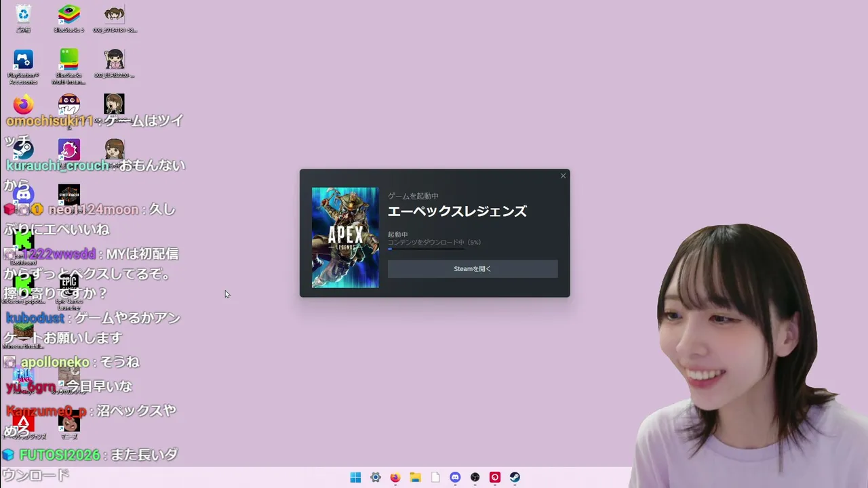Click the chat username kurauchi_crouch
Screen dimensions: 868x488
tap(57, 165)
